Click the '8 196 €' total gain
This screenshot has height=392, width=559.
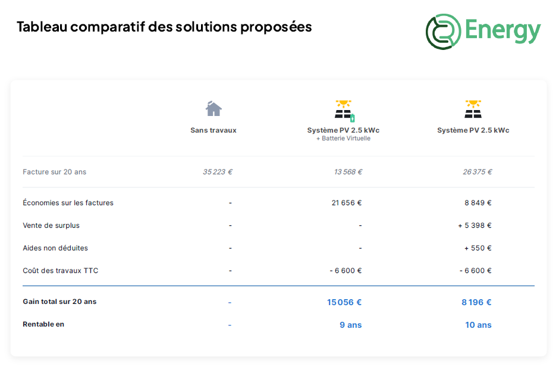coord(477,302)
